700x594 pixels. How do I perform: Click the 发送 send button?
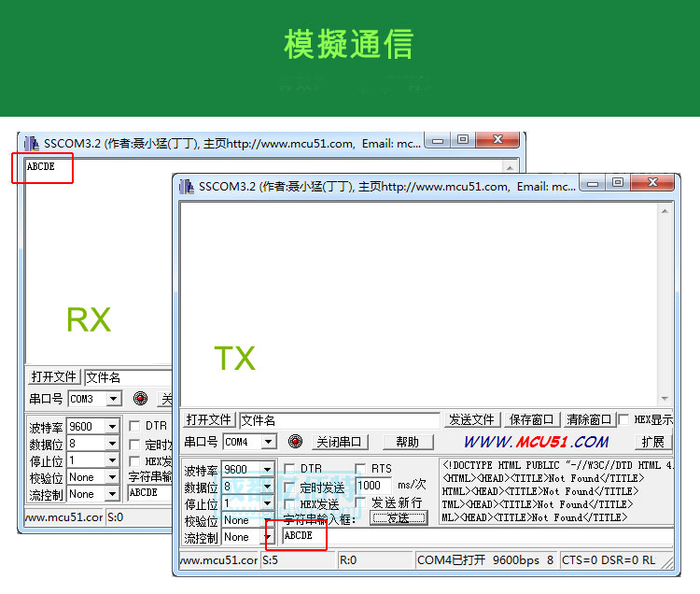pyautogui.click(x=399, y=518)
